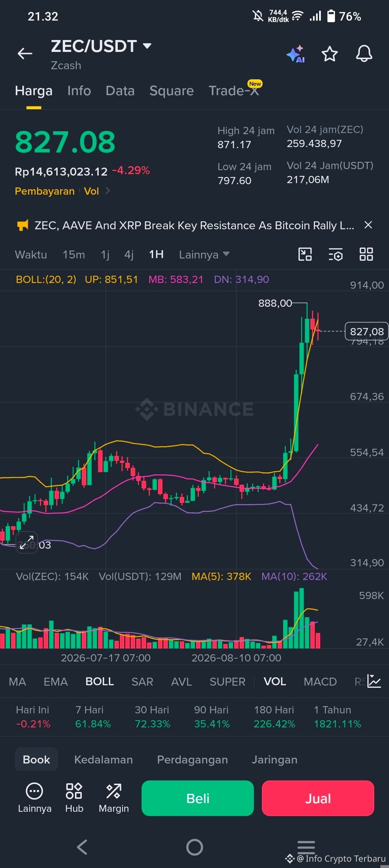
Task: Tap the 888,00 high price label
Action: click(x=275, y=303)
